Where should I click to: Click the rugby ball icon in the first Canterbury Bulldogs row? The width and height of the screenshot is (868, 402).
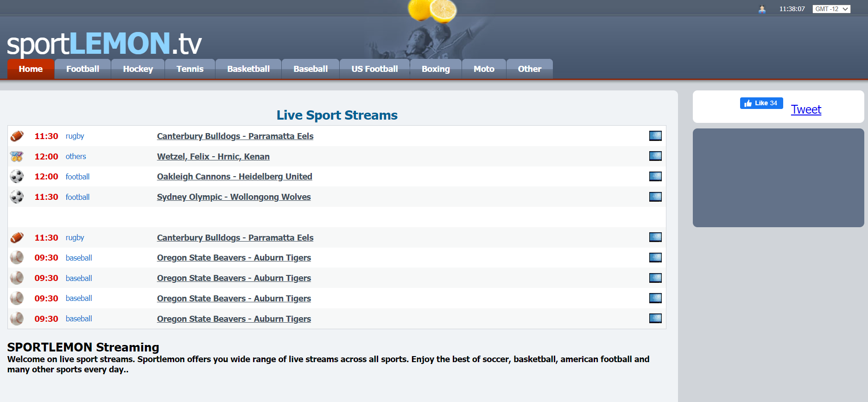pos(17,136)
